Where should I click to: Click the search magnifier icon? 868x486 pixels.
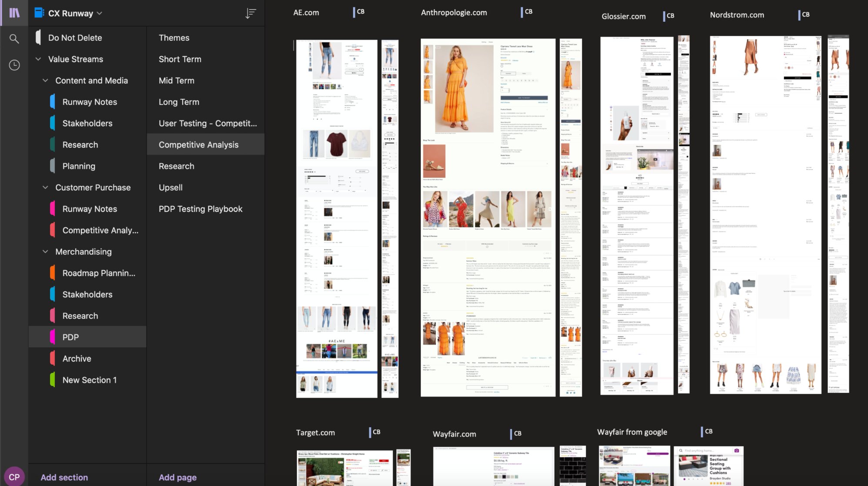[14, 39]
